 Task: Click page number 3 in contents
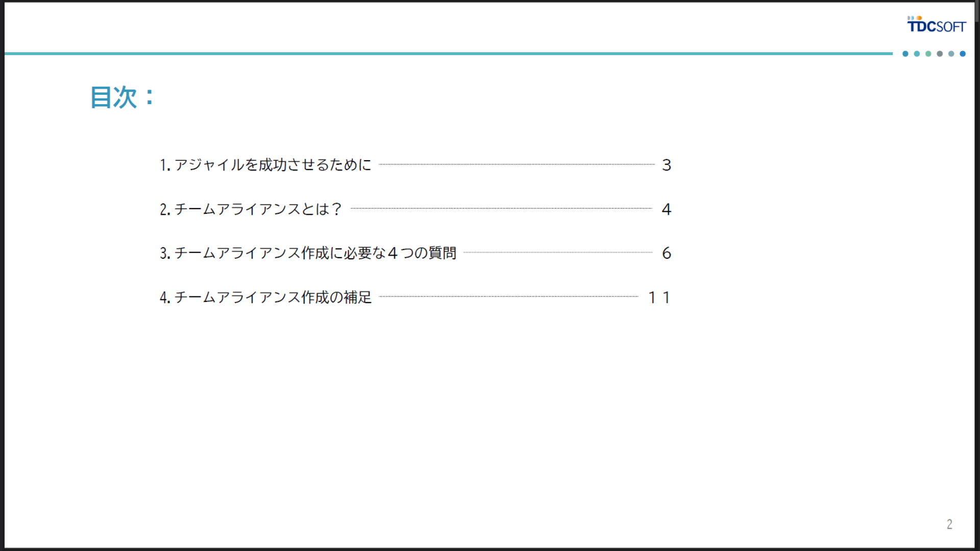(666, 165)
